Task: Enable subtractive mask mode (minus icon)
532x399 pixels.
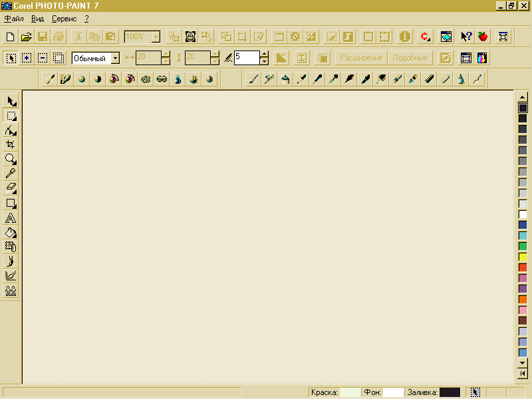Action: tap(43, 58)
